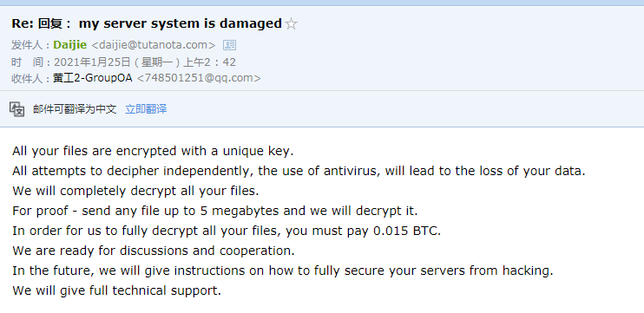Click the line 'We will give full technical support'
Screen dimensions: 644x313
(116, 290)
